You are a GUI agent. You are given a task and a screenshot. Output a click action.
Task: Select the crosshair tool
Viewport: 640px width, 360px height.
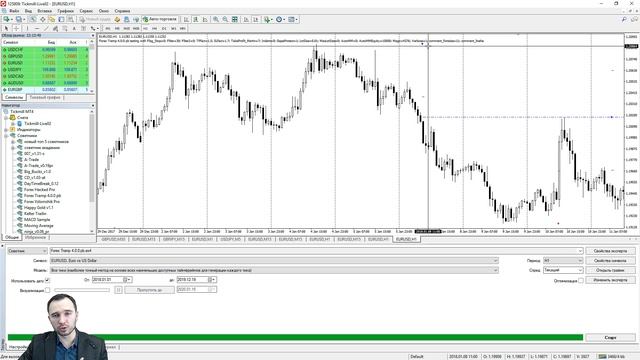(16, 28)
